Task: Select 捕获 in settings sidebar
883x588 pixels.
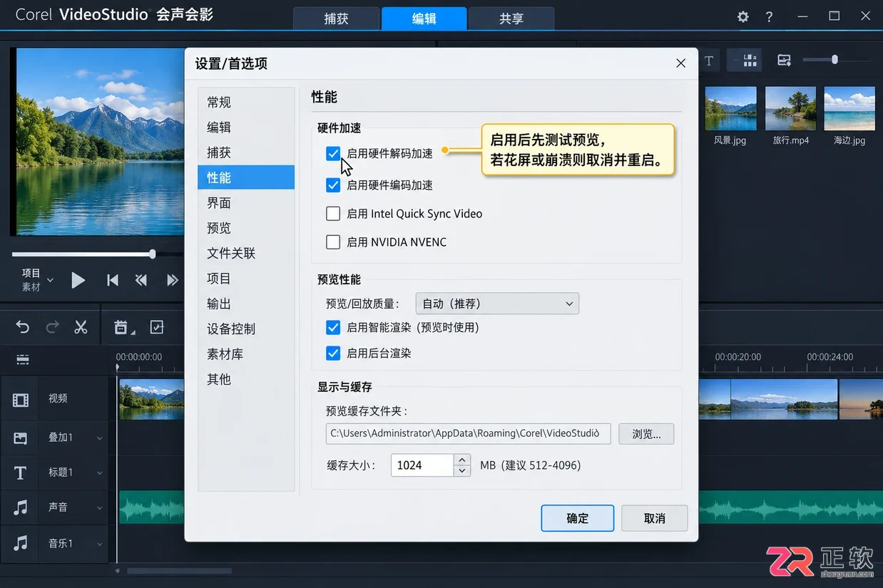Action: (x=246, y=153)
